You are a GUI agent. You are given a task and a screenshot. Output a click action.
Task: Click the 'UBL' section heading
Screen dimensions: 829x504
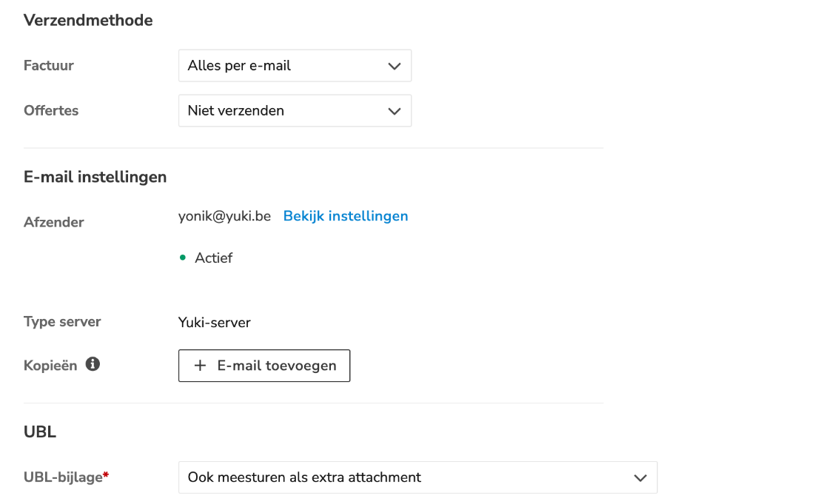40,431
